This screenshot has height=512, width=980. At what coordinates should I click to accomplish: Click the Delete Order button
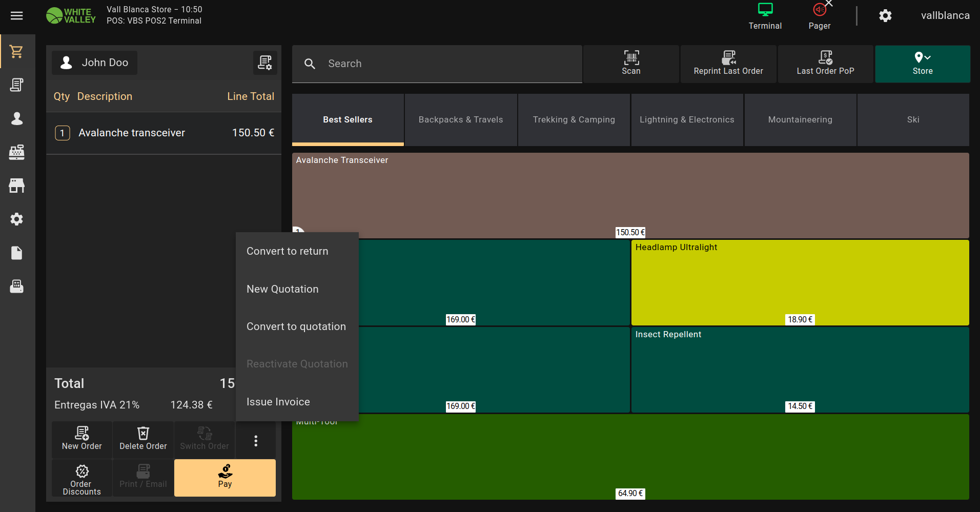(143, 439)
